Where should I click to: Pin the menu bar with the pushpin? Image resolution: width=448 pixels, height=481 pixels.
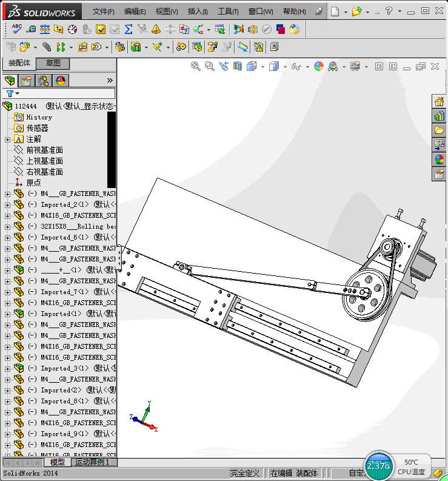point(319,12)
